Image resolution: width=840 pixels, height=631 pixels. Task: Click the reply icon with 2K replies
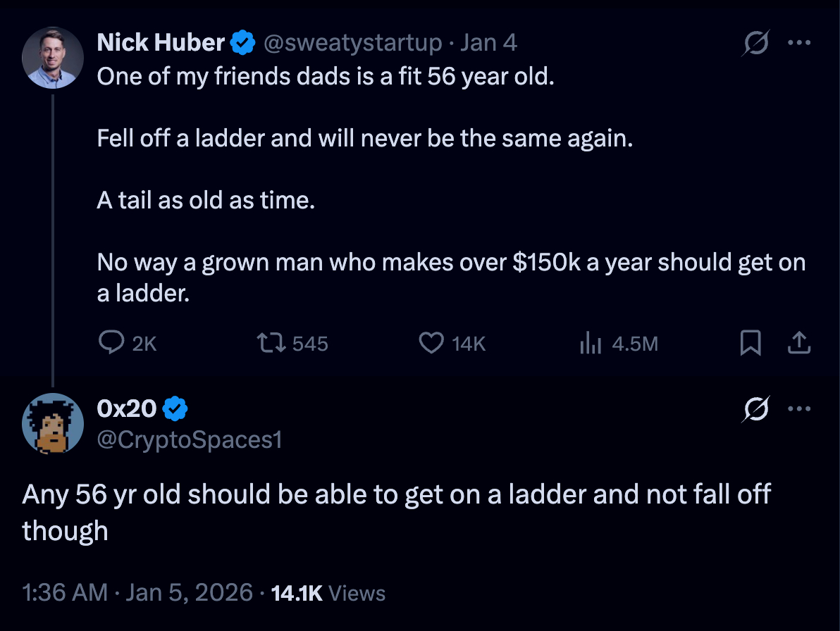coord(112,343)
